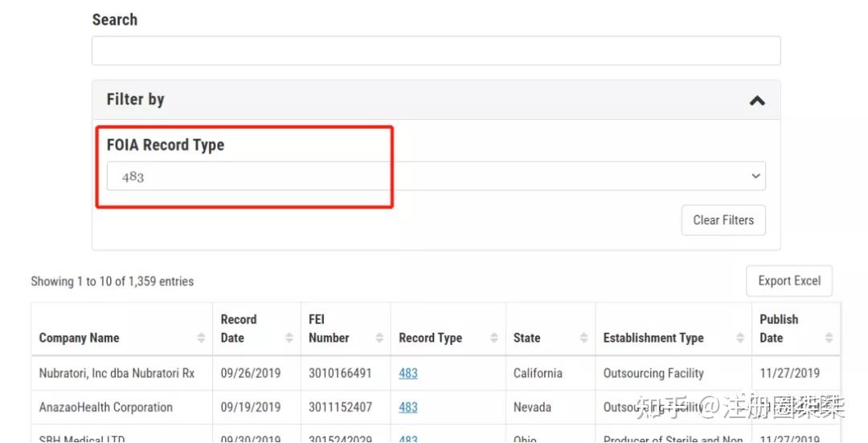Sort by State column arrows

pyautogui.click(x=583, y=338)
